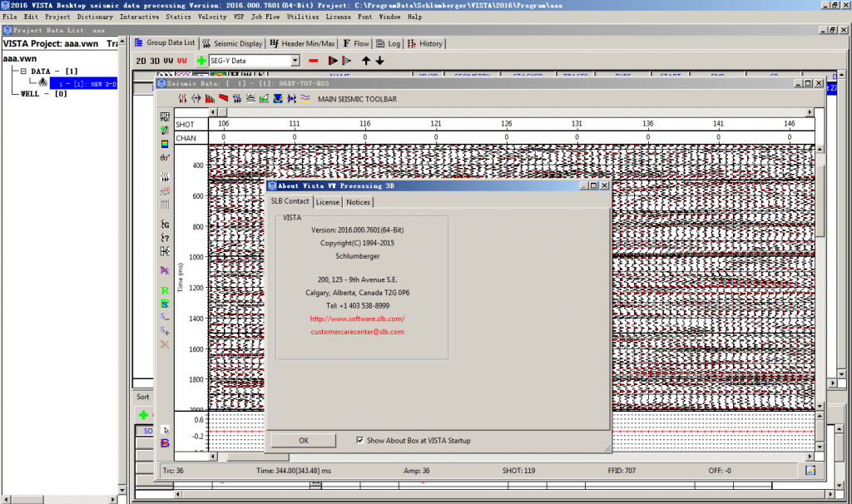Viewport: 852px width, 504px height.
Task: Click the red minus Remove Data icon
Action: click(x=313, y=60)
